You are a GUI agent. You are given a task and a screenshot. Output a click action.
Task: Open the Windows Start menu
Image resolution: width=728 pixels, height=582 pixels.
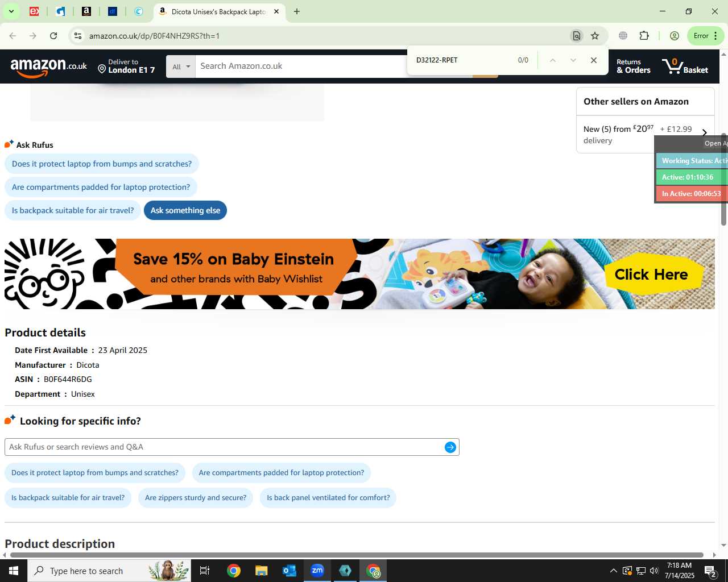tap(14, 571)
